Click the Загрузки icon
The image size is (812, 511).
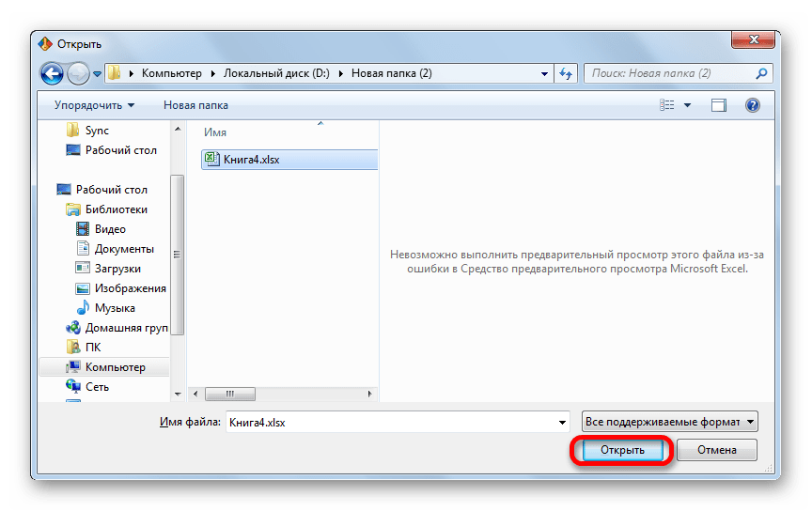coord(83,268)
